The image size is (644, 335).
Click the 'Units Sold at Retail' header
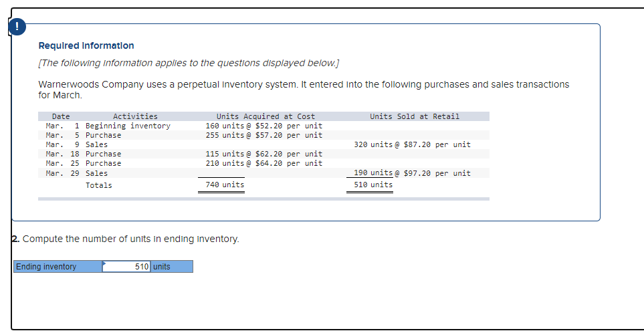pos(415,116)
